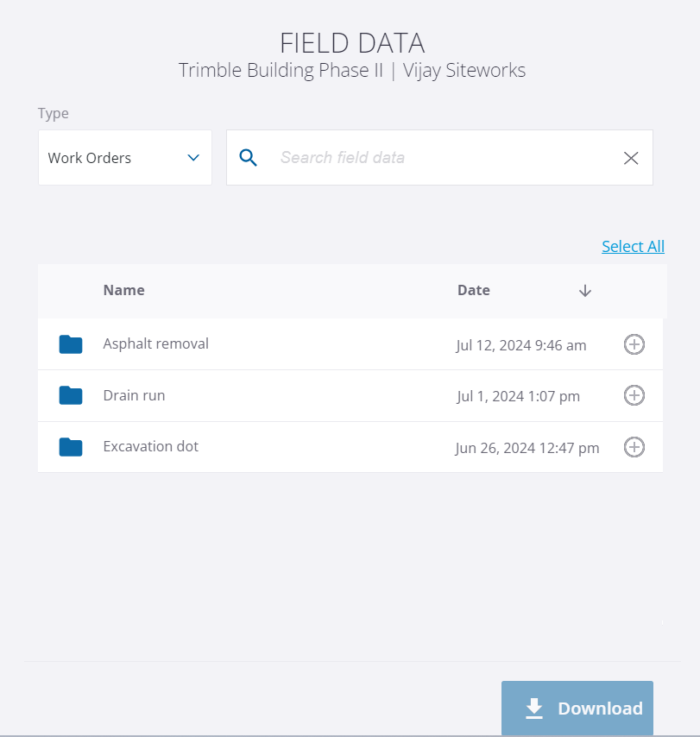Select Drain run using its plus circle
The width and height of the screenshot is (700, 737).
pyautogui.click(x=634, y=395)
